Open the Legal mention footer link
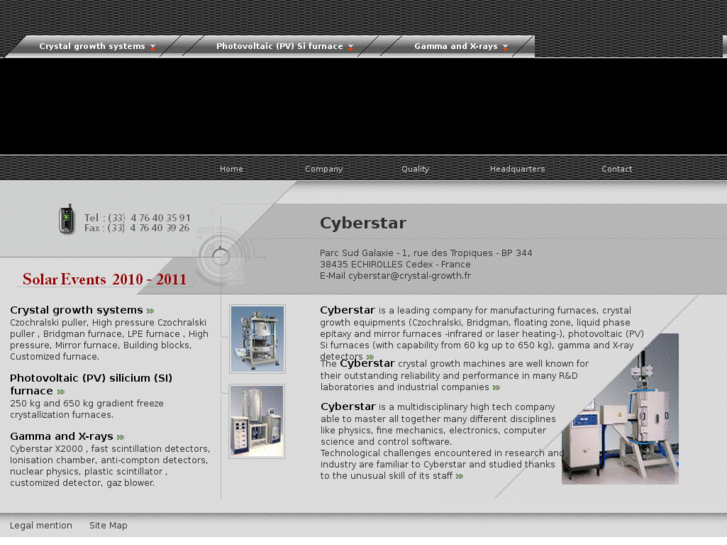 [x=41, y=526]
